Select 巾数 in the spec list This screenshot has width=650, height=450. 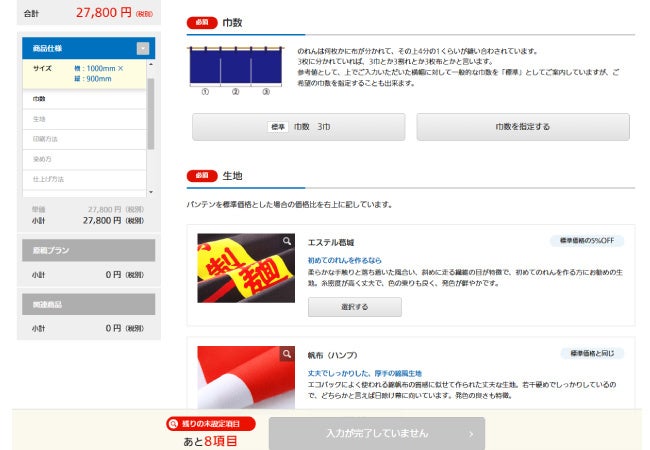(84, 99)
